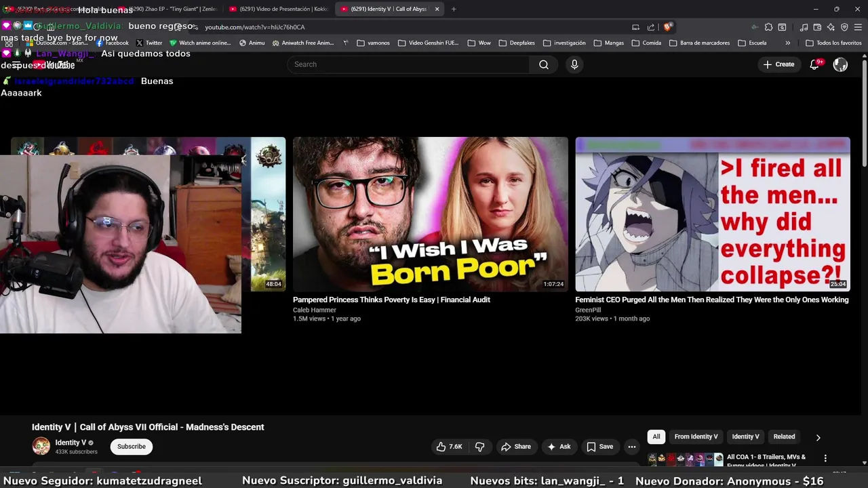Open the Escuela bookmarks folder

pos(753,43)
